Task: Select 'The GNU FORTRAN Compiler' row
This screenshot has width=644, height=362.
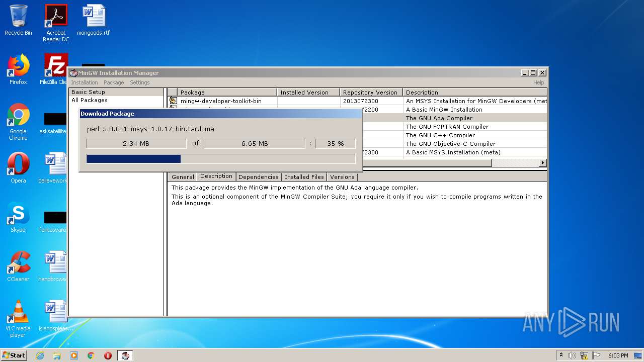Action: [x=454, y=127]
